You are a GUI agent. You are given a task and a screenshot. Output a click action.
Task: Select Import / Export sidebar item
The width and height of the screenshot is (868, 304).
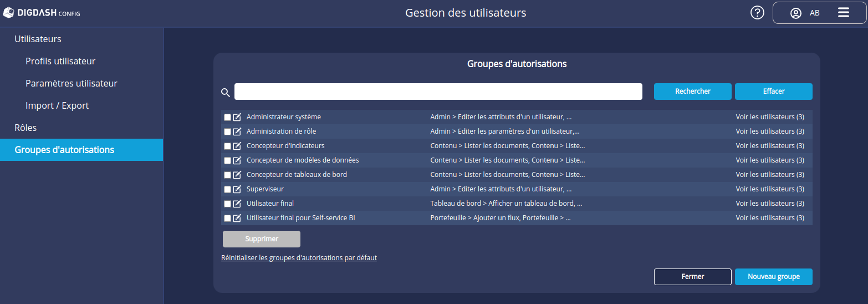tap(57, 105)
